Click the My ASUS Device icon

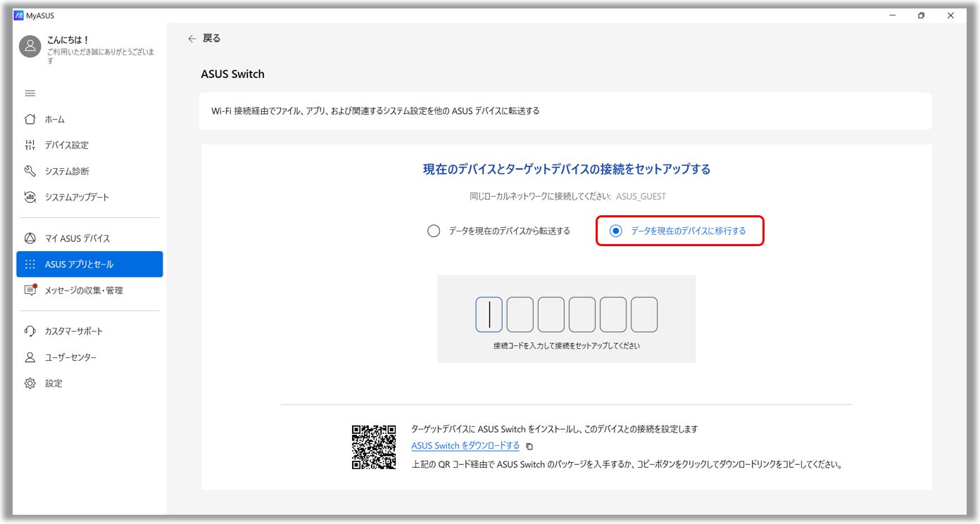(x=30, y=238)
